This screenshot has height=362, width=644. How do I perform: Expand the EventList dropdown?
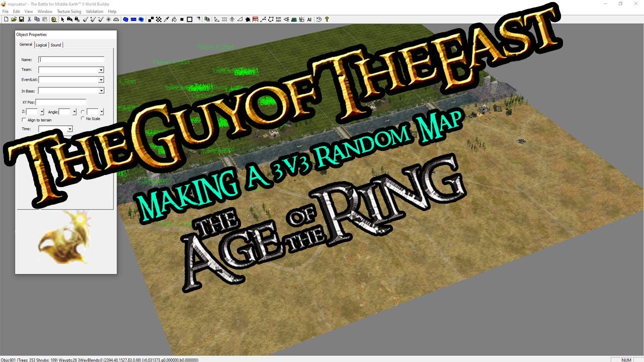point(101,79)
